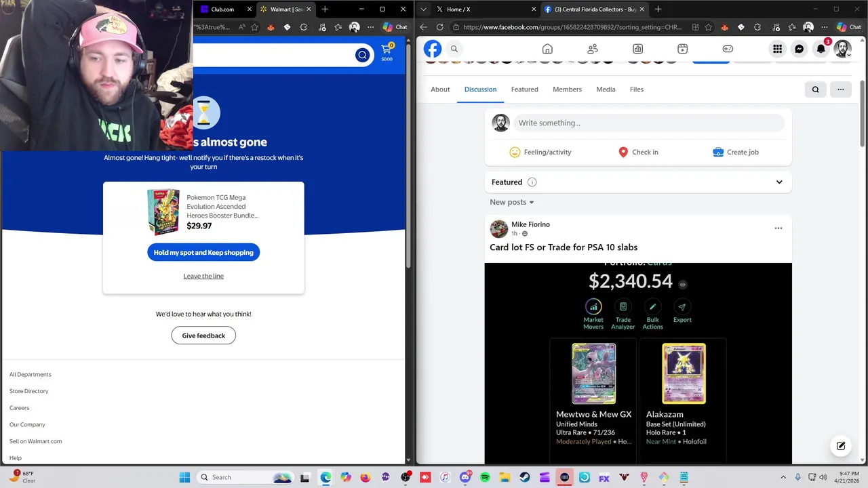The height and width of the screenshot is (488, 868).
Task: Open the Walmart cart icon
Action: click(387, 52)
